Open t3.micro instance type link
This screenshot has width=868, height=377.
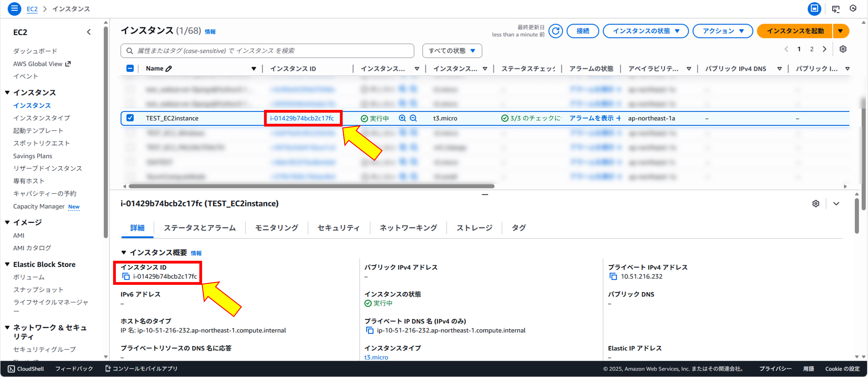click(376, 357)
